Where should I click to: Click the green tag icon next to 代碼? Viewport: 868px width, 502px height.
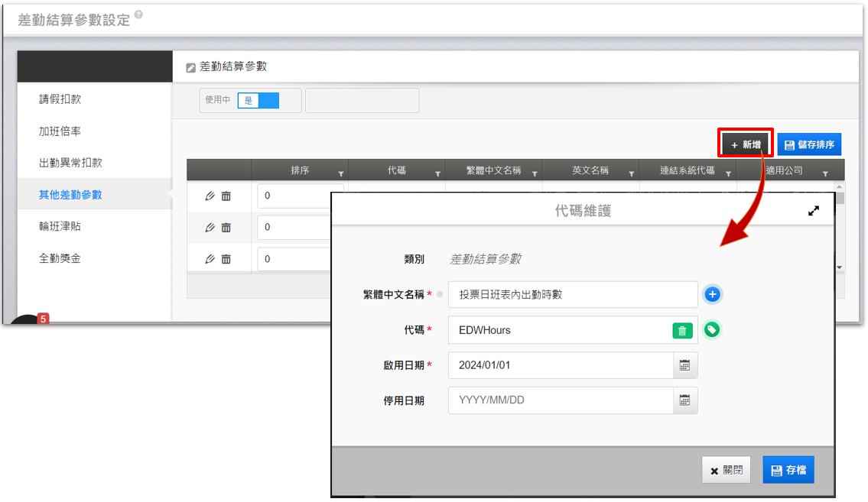point(712,330)
